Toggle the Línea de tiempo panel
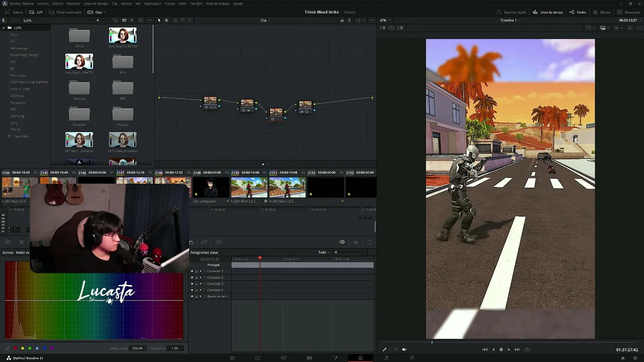644x362 pixels. [548, 12]
